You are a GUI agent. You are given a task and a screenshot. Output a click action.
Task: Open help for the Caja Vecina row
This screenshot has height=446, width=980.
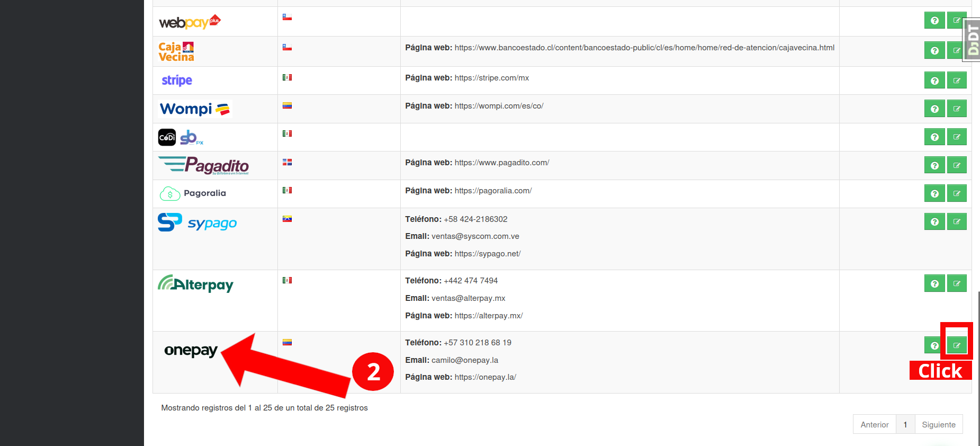click(x=934, y=50)
